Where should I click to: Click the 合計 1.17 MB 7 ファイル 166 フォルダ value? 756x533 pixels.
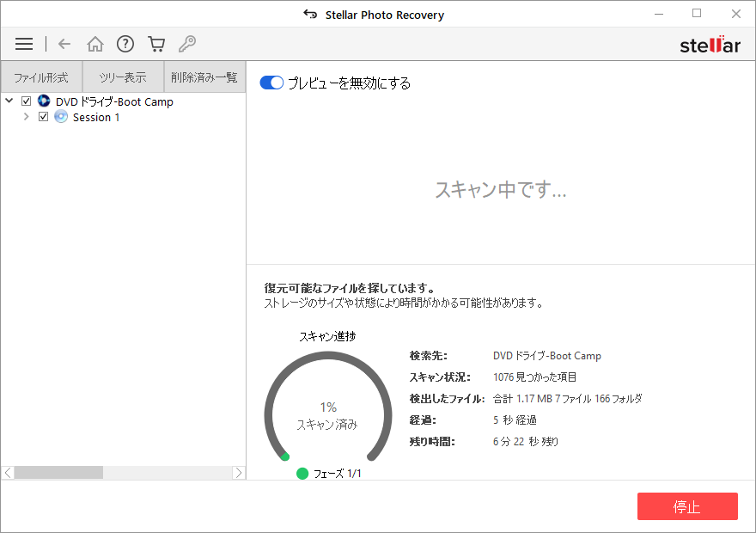click(568, 398)
